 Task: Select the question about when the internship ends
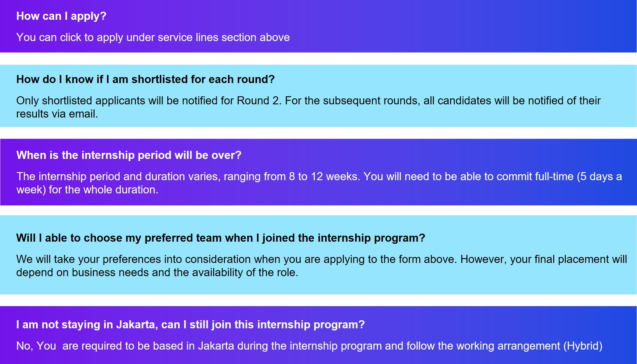click(129, 155)
